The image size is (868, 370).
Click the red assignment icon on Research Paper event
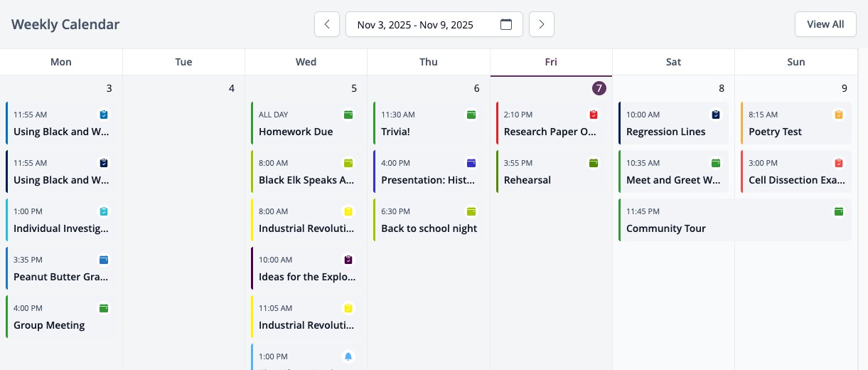[x=594, y=115]
